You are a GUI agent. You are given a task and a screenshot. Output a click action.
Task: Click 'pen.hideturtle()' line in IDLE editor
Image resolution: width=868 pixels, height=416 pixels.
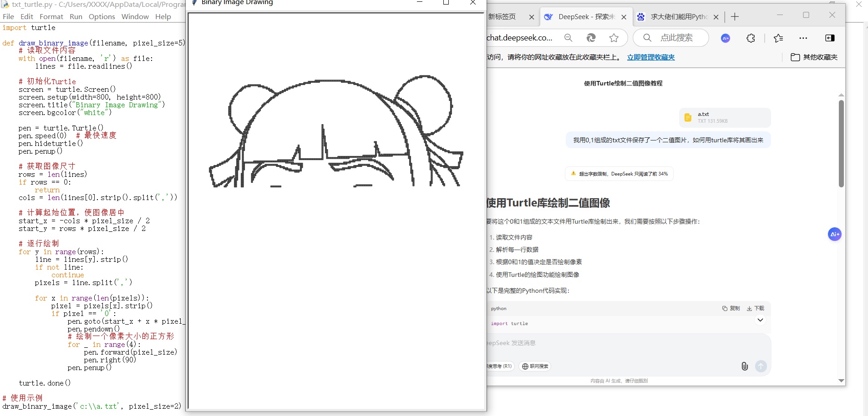point(51,144)
